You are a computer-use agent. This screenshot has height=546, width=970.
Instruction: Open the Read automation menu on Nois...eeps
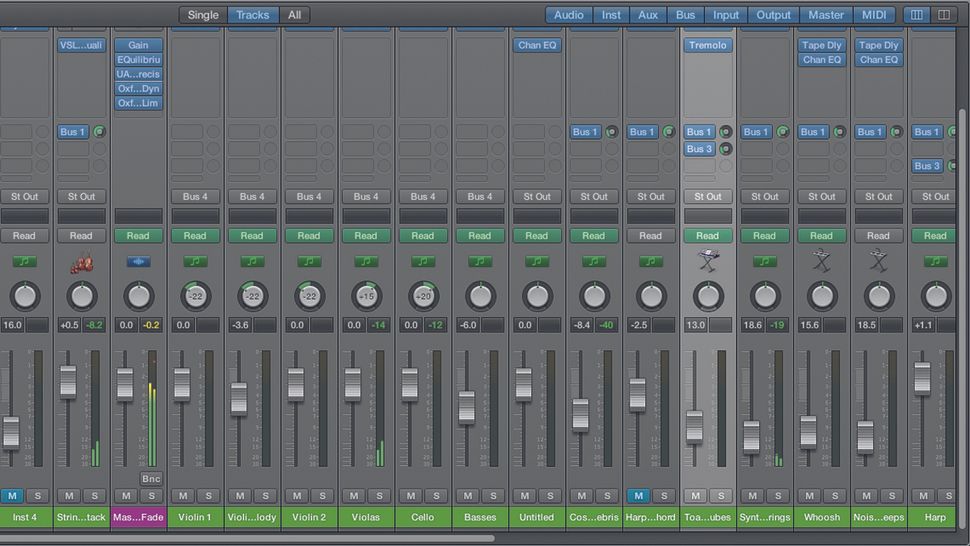[x=878, y=236]
